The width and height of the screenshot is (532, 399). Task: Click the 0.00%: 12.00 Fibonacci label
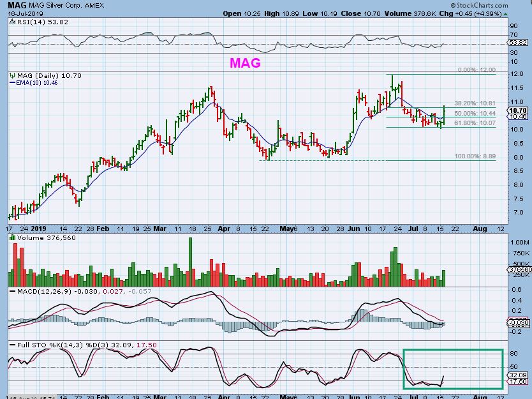[x=476, y=70]
